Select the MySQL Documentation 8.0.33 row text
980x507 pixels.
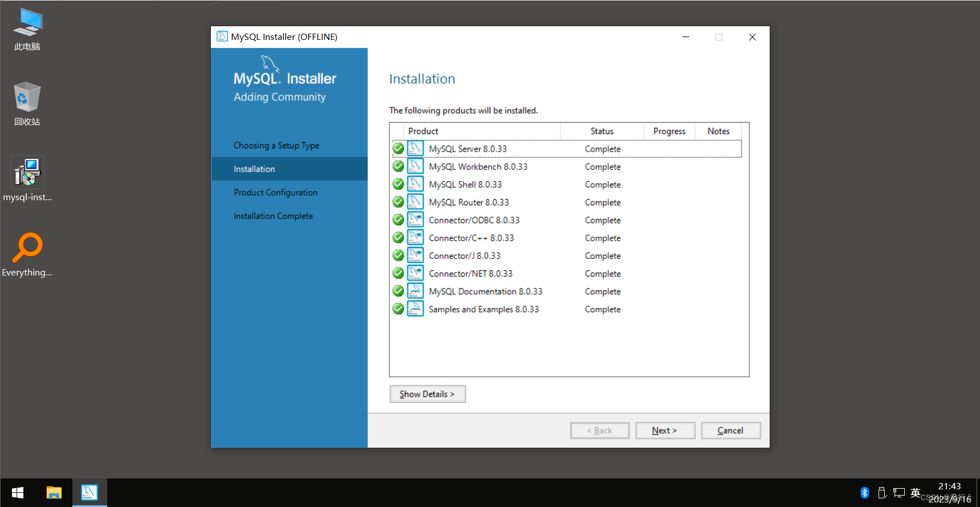[486, 291]
